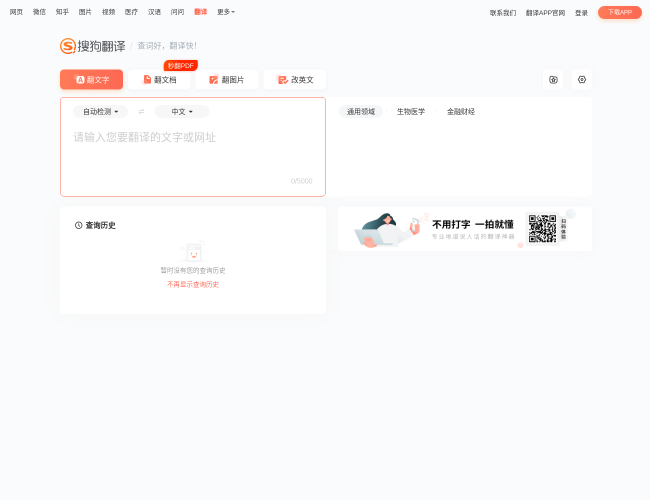
Task: Select the 翻文档 tab
Action: pyautogui.click(x=159, y=80)
